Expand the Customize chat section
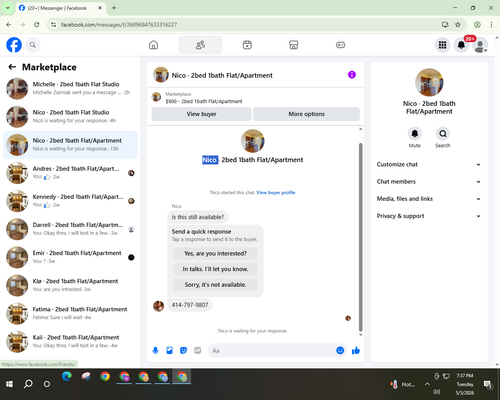 click(429, 164)
